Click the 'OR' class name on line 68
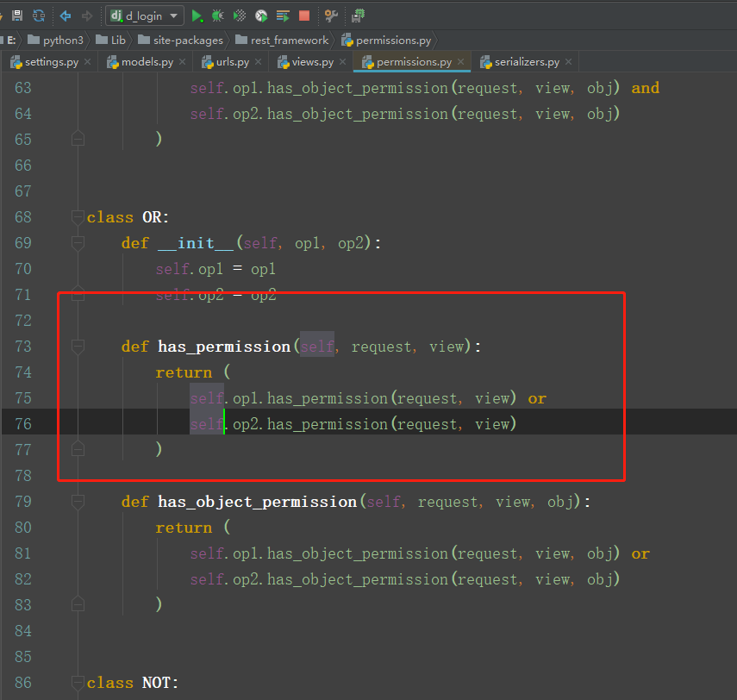 tap(153, 217)
